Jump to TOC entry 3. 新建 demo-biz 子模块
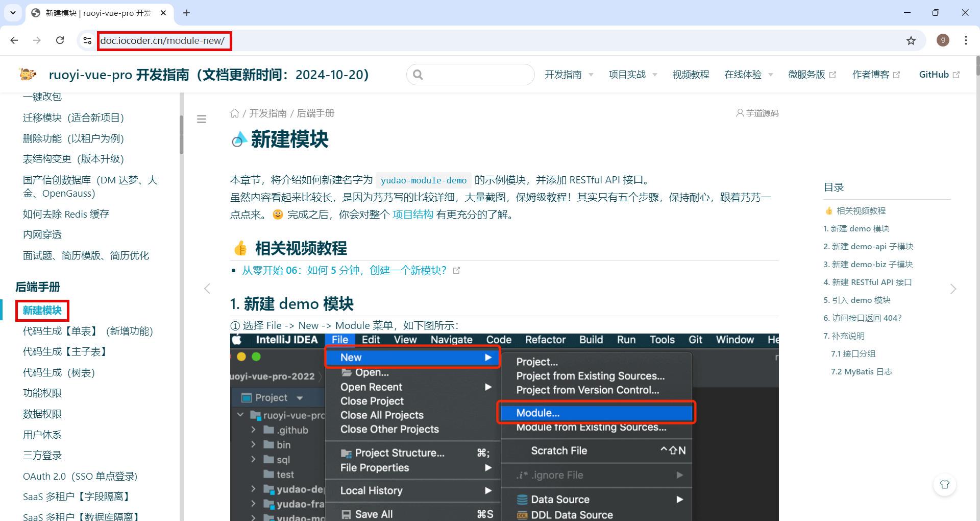The image size is (980, 521). click(x=868, y=264)
